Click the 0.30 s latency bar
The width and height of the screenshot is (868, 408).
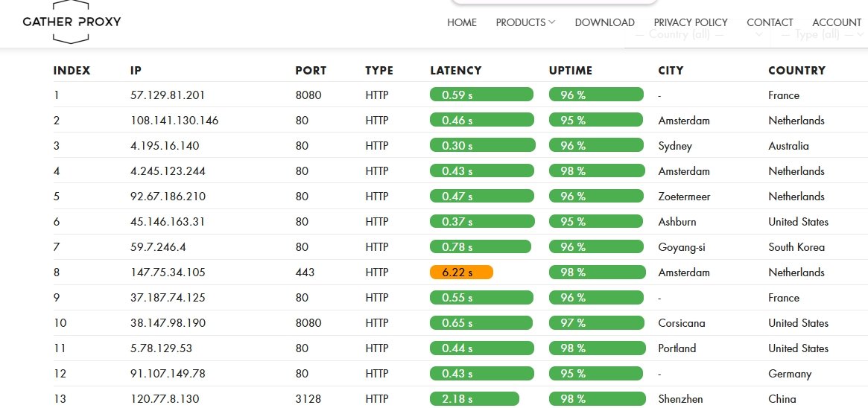coord(483,145)
